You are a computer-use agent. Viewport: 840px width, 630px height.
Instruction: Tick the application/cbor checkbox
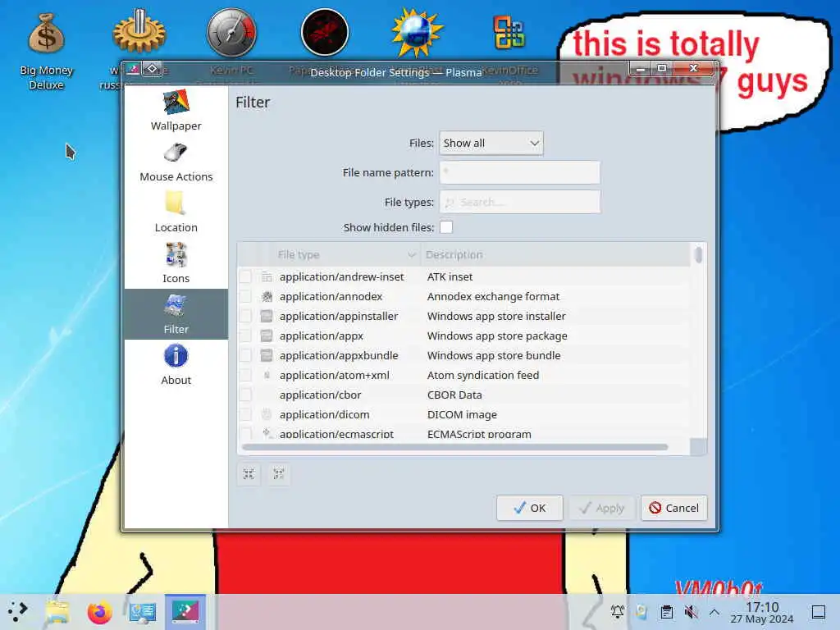[x=245, y=395]
